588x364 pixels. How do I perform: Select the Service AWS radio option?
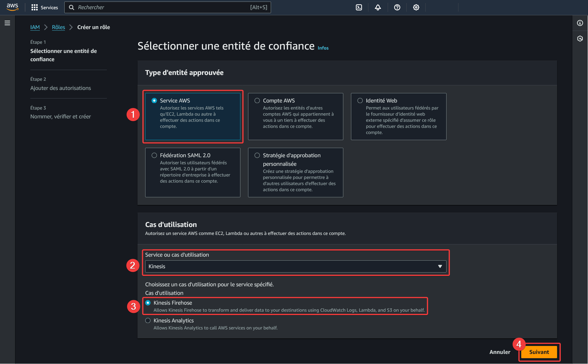(x=154, y=101)
